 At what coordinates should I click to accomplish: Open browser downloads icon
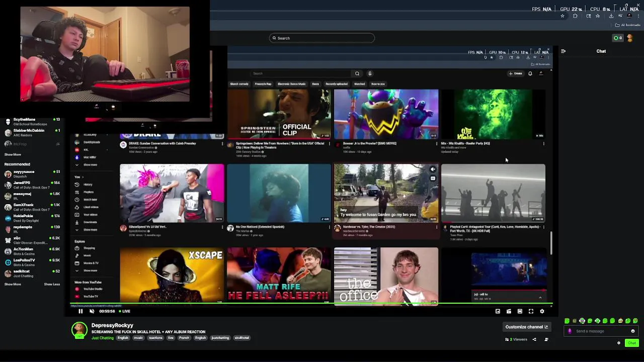tap(611, 16)
